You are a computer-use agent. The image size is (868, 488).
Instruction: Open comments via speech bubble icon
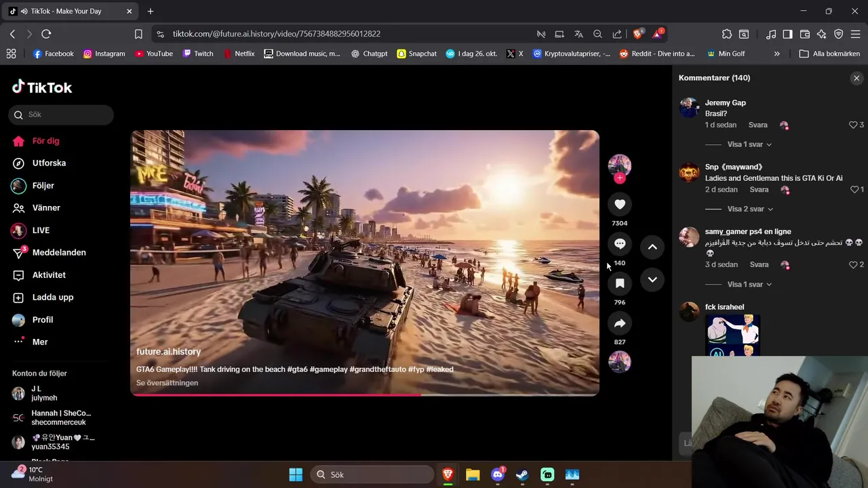coord(620,244)
